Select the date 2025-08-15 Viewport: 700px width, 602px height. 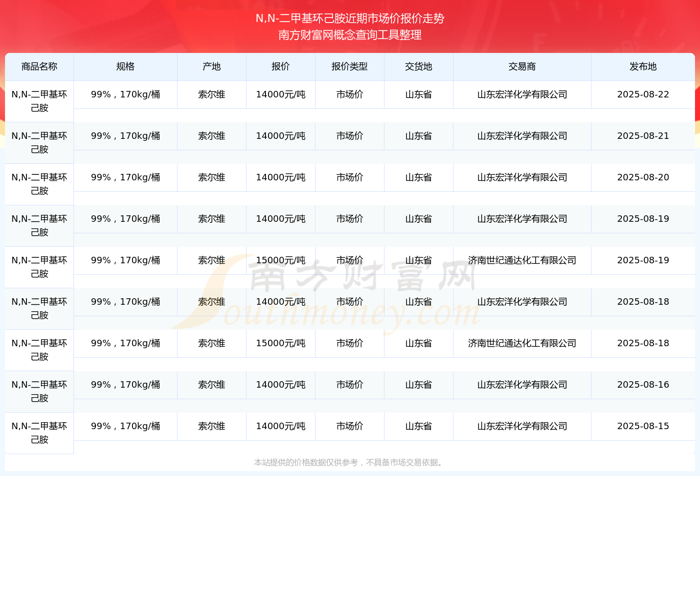pyautogui.click(x=643, y=426)
